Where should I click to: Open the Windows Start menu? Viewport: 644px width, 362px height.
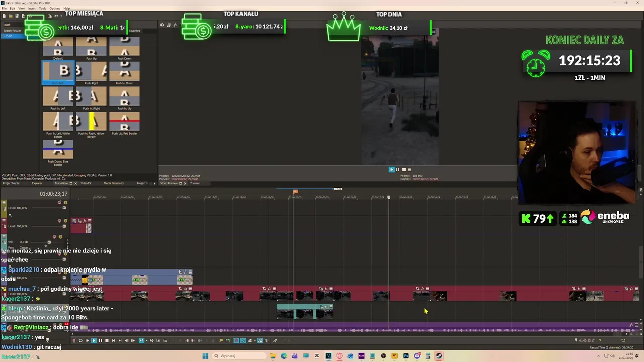[205, 356]
